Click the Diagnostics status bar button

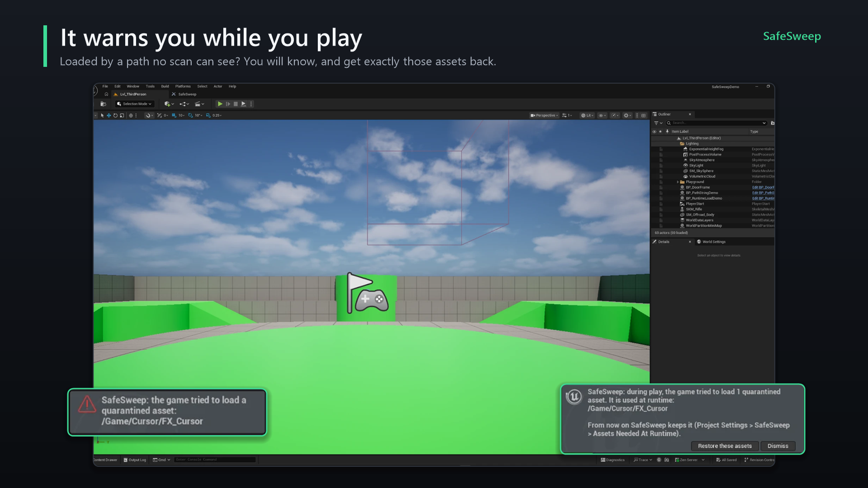(613, 460)
